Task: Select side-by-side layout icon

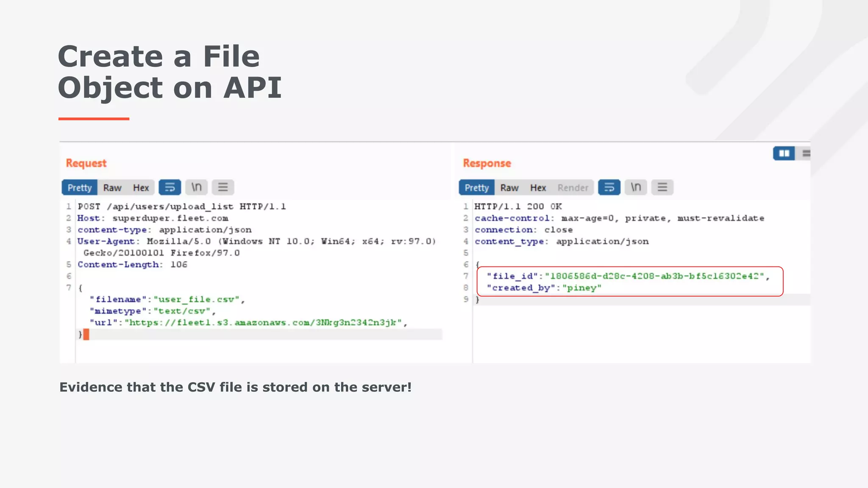Action: [x=784, y=153]
